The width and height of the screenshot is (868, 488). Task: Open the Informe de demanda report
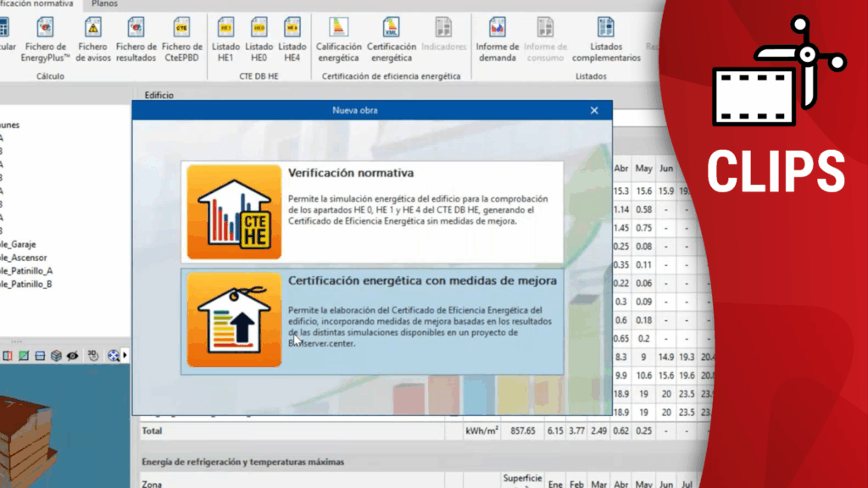(497, 40)
